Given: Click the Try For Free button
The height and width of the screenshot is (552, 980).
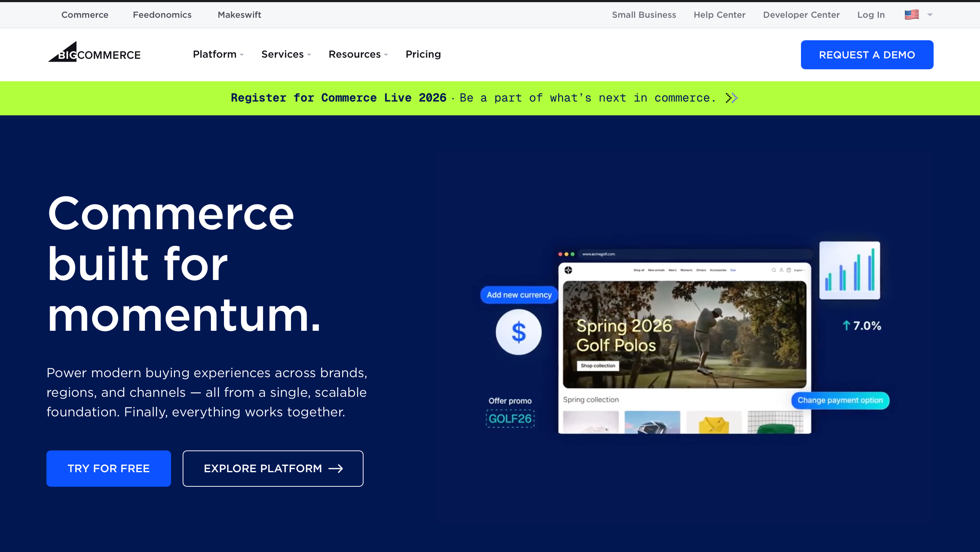Looking at the screenshot, I should point(108,468).
